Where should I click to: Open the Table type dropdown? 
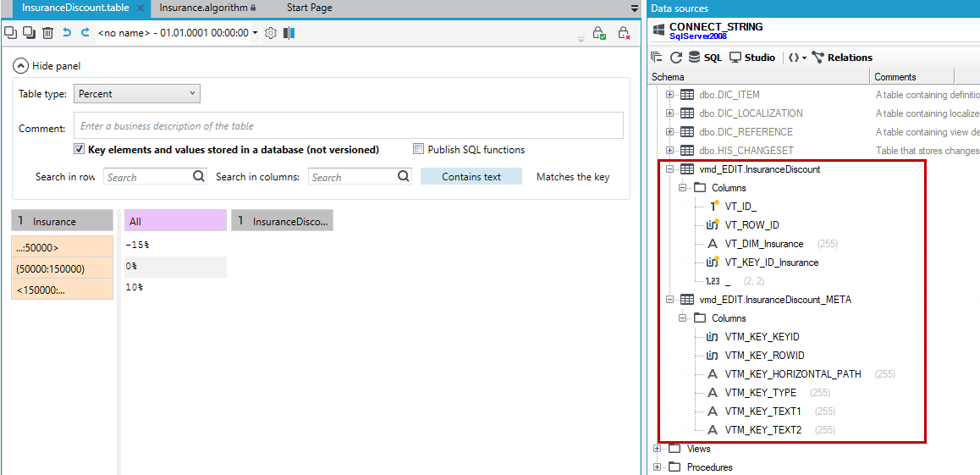tap(137, 94)
